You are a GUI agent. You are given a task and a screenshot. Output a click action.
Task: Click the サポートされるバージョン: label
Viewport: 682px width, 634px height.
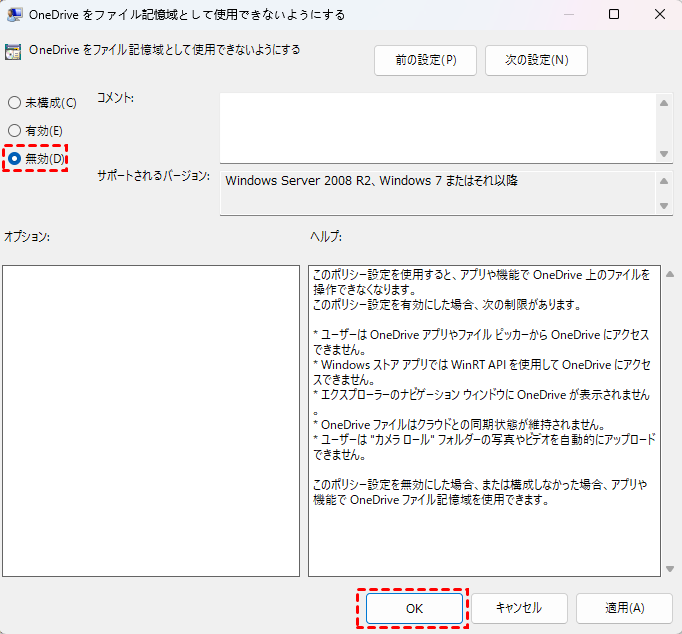coord(154,176)
